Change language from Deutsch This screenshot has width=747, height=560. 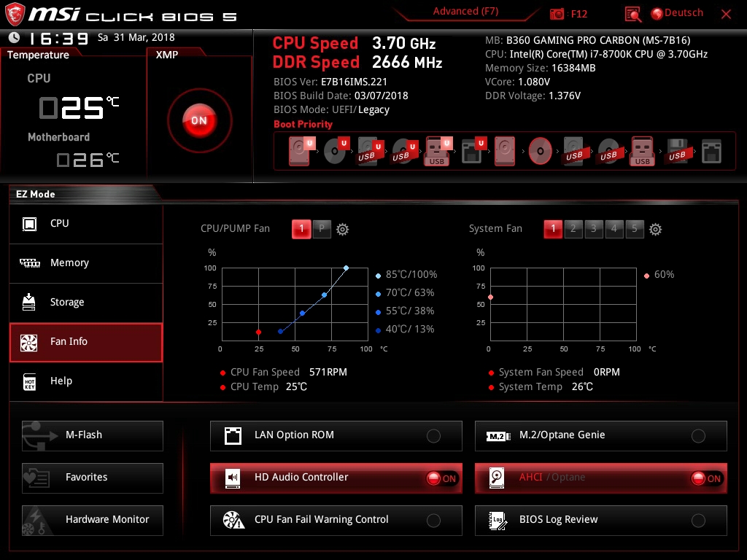click(x=684, y=13)
